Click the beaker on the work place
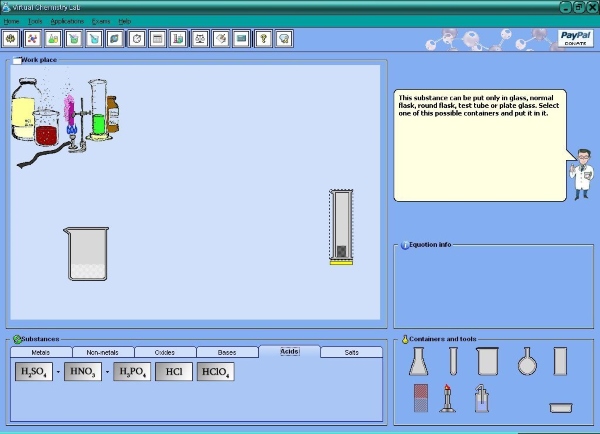Image resolution: width=600 pixels, height=434 pixels. coord(87,254)
